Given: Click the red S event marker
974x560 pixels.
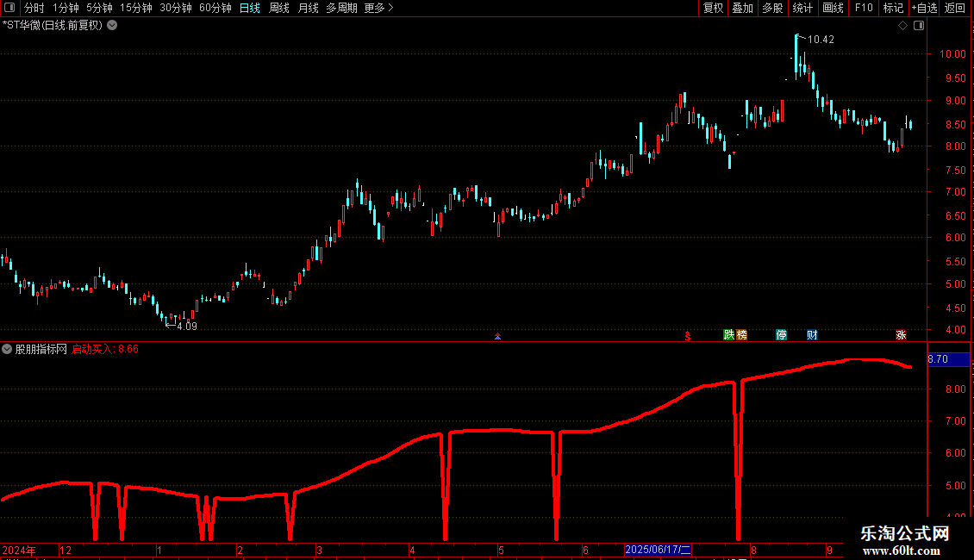Looking at the screenshot, I should coord(688,336).
